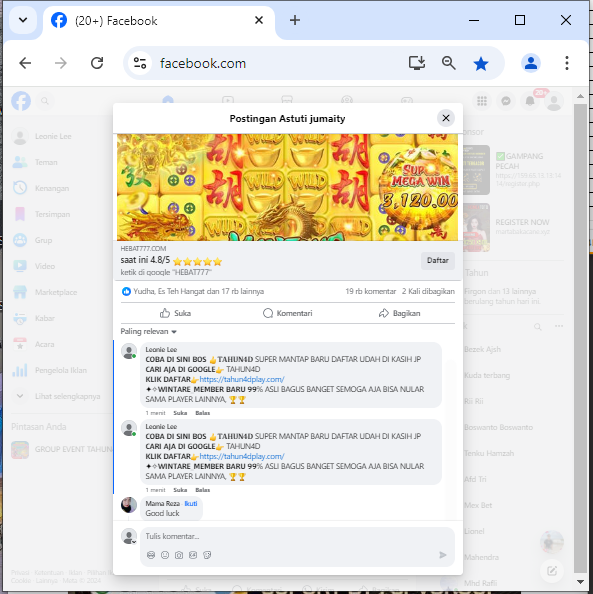Open Facebook search icon
This screenshot has width=593, height=594.
tap(45, 101)
